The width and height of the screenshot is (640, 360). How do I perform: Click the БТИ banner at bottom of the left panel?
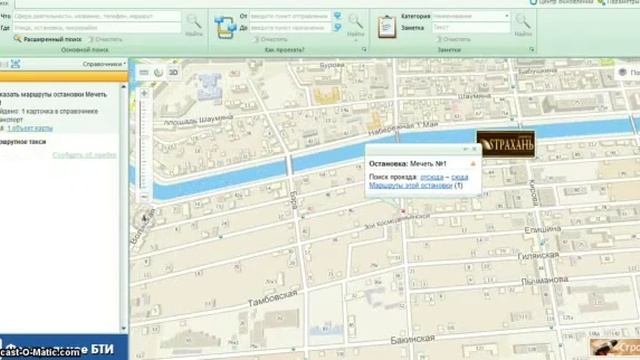[x=64, y=347]
